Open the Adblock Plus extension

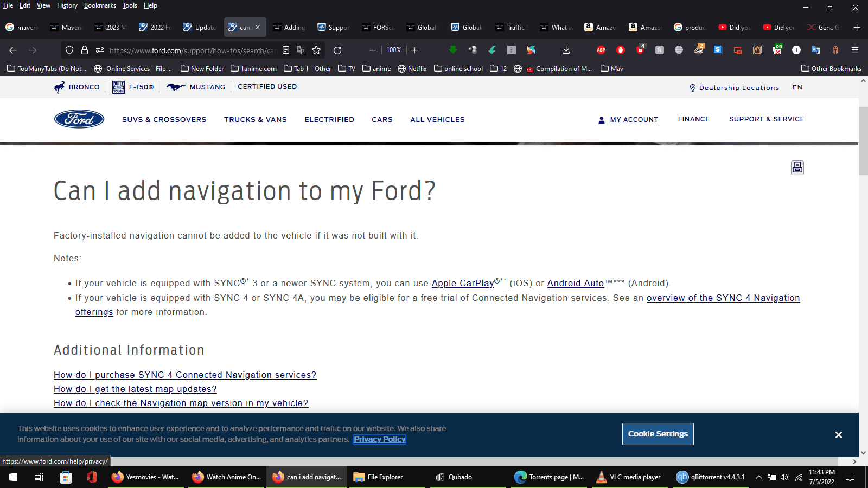601,50
